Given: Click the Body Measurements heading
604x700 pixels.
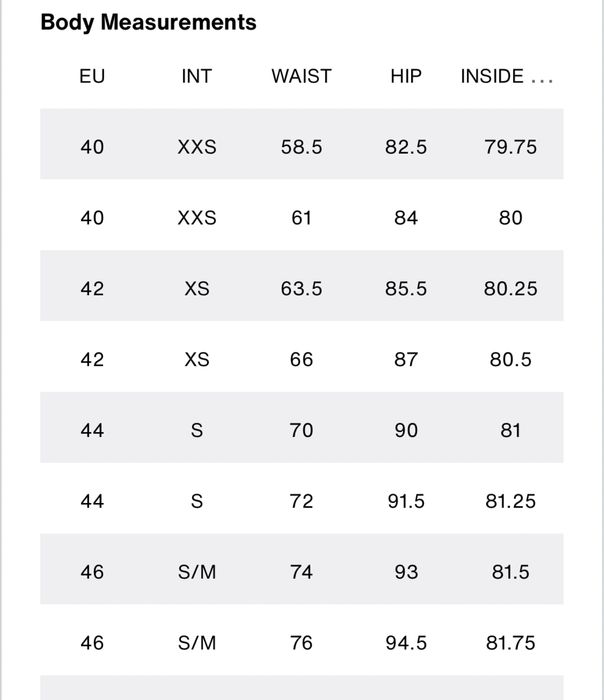Looking at the screenshot, I should 148,22.
